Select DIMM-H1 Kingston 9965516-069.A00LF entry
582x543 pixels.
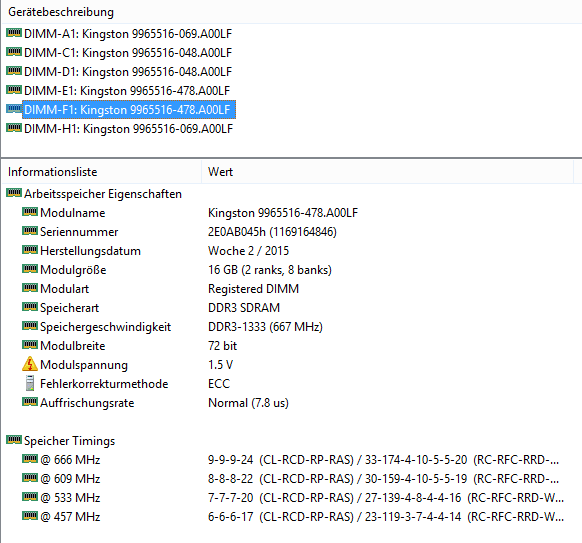[x=128, y=129]
